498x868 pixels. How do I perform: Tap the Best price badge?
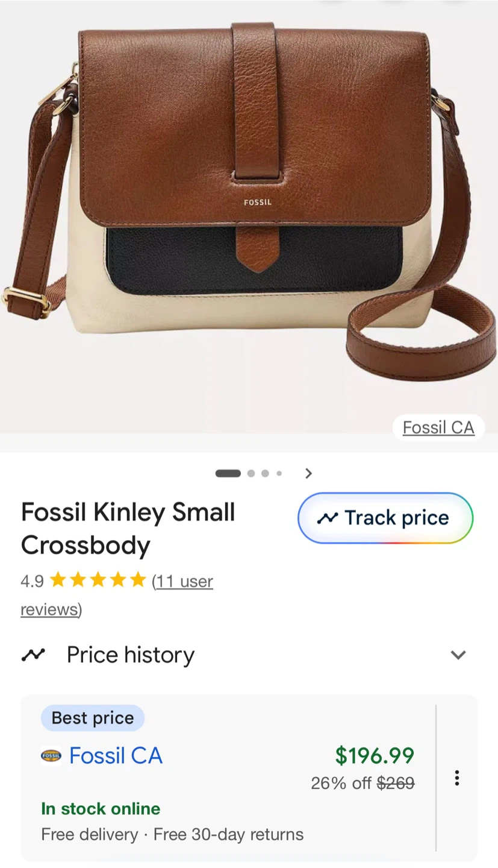pyautogui.click(x=93, y=718)
